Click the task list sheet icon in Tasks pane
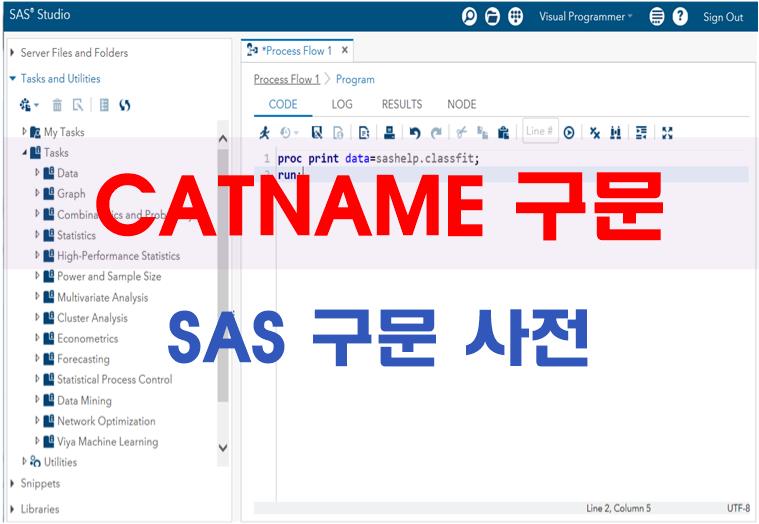759x524 pixels. pos(104,105)
